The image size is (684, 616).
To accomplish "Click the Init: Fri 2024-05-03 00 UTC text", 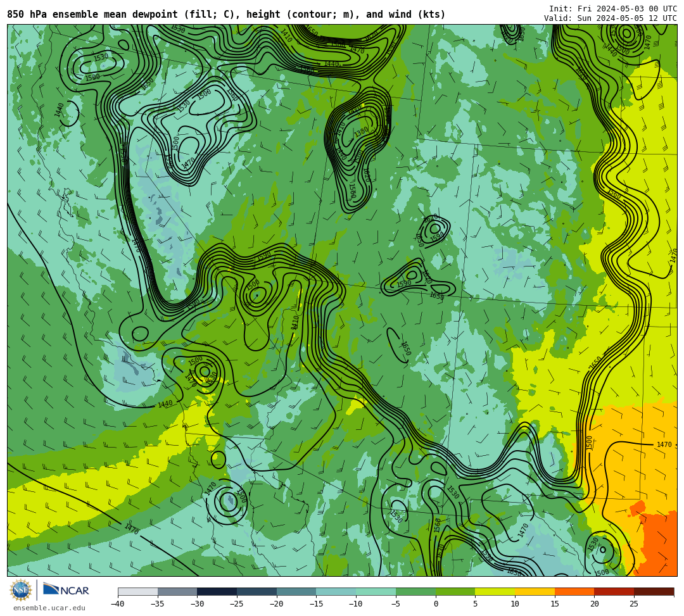I will (613, 9).
